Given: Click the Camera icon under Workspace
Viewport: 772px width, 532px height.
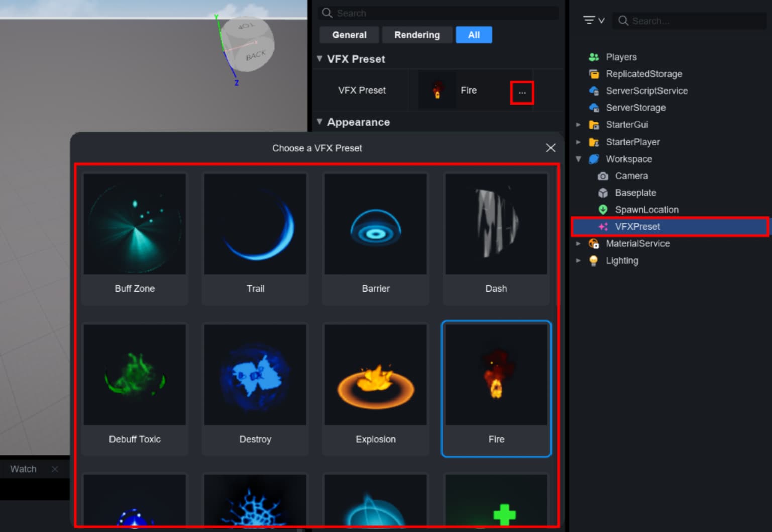Looking at the screenshot, I should pos(603,176).
